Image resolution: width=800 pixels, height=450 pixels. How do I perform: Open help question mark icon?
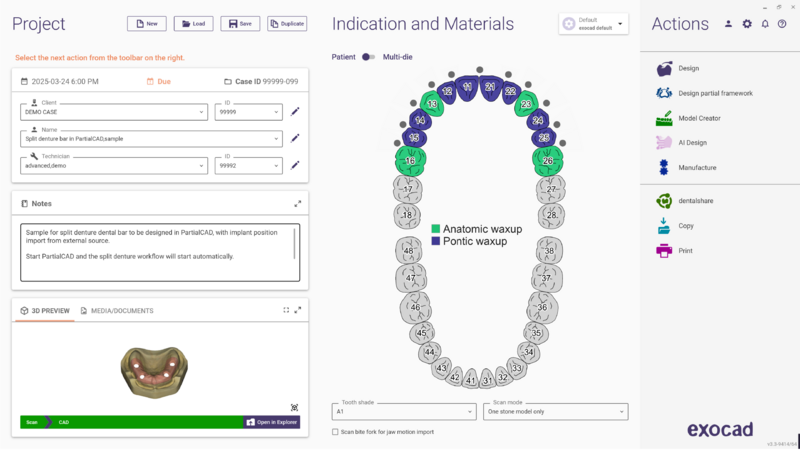click(x=782, y=24)
